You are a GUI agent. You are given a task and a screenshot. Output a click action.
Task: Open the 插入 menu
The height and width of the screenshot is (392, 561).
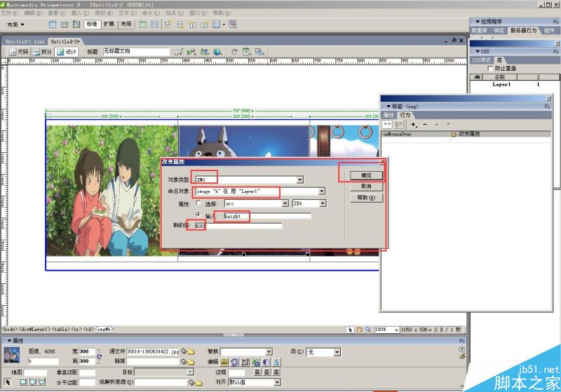pos(80,13)
